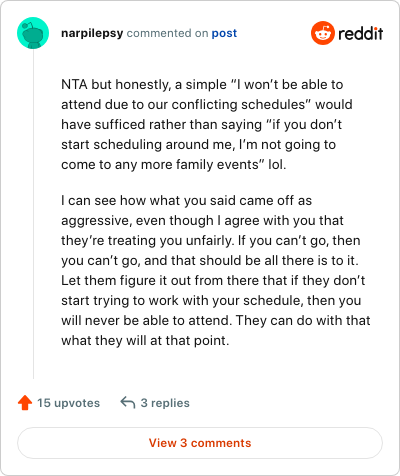
Task: Click the "View 3 comments" button
Action: (200, 443)
